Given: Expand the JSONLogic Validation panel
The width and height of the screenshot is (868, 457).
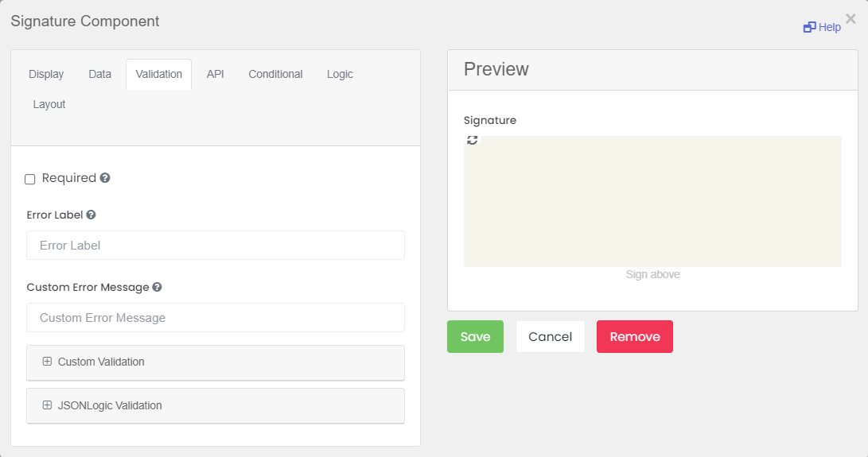Looking at the screenshot, I should pyautogui.click(x=216, y=406).
